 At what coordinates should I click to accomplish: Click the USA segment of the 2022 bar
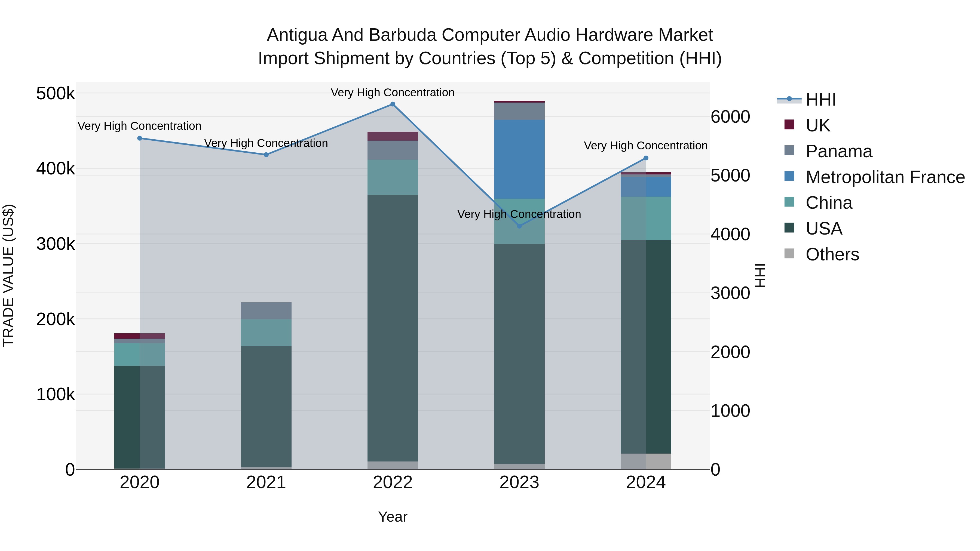point(393,328)
